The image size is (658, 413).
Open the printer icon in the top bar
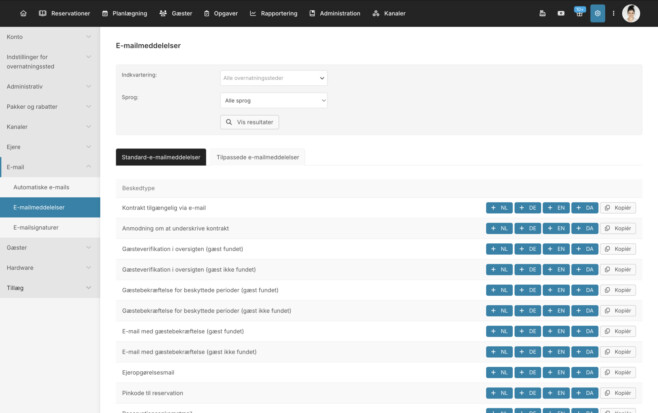[x=542, y=13]
